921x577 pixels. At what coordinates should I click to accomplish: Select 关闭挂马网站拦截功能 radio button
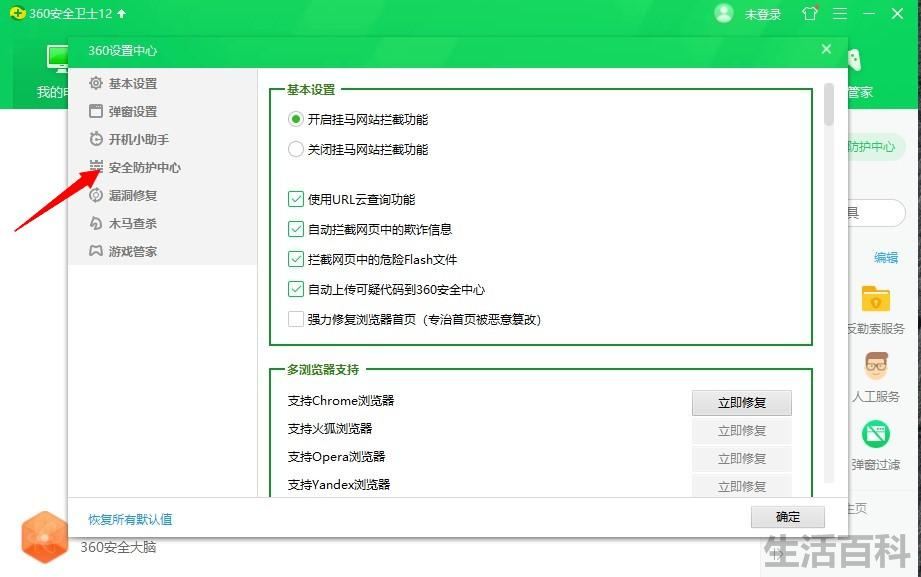pyautogui.click(x=295, y=149)
